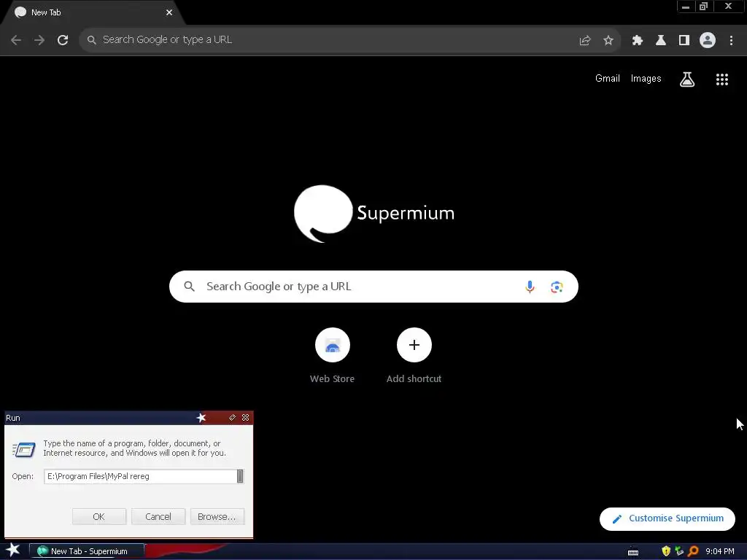Open the Gmail link
Image resolution: width=747 pixels, height=560 pixels.
(x=608, y=79)
